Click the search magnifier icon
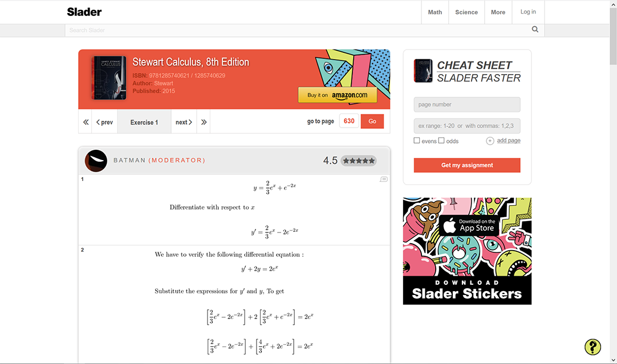617x364 pixels. coord(535,29)
